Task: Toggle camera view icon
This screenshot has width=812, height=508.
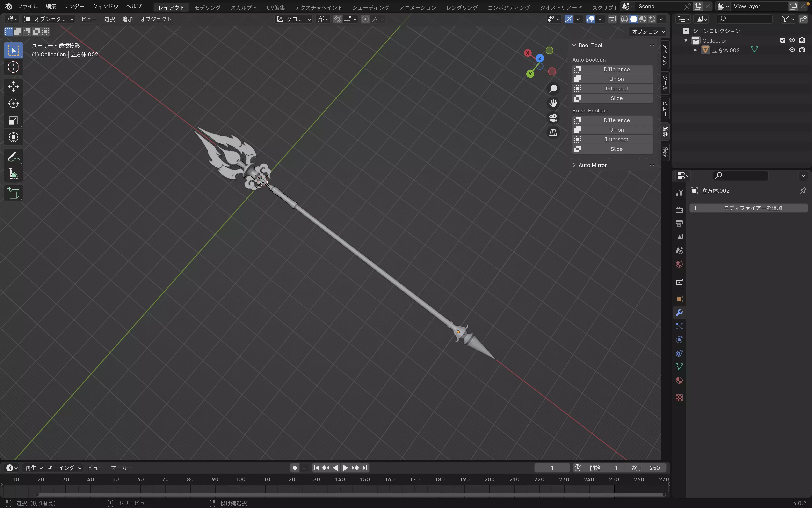Action: tap(553, 118)
